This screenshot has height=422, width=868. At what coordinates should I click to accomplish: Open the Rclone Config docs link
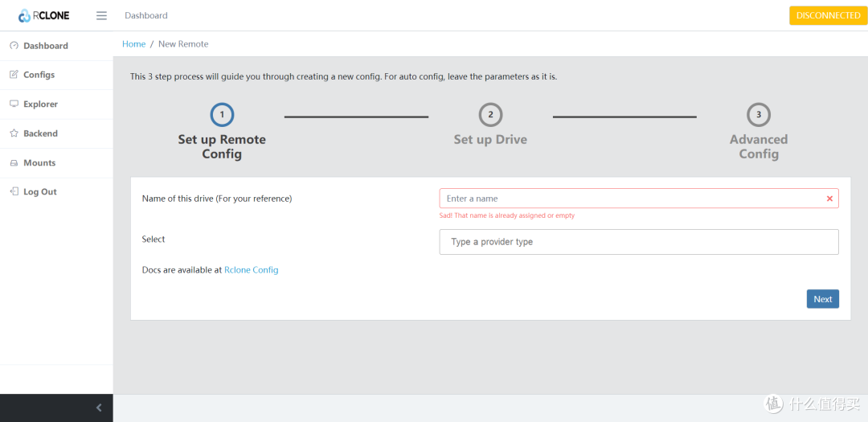point(252,270)
